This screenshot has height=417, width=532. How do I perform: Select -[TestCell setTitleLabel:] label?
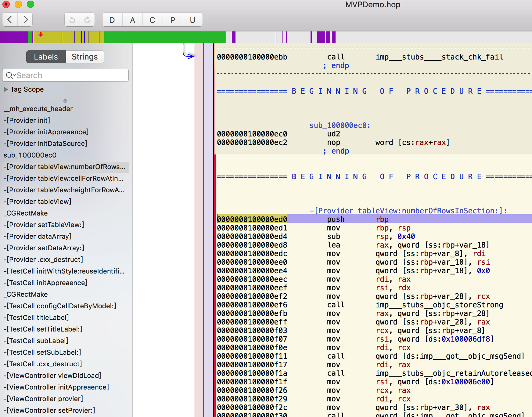[x=43, y=329]
